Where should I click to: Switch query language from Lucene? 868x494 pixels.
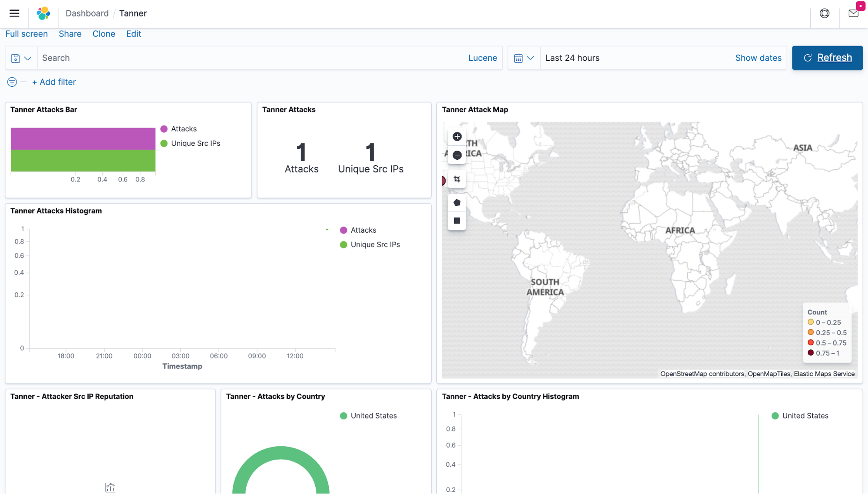pyautogui.click(x=482, y=58)
